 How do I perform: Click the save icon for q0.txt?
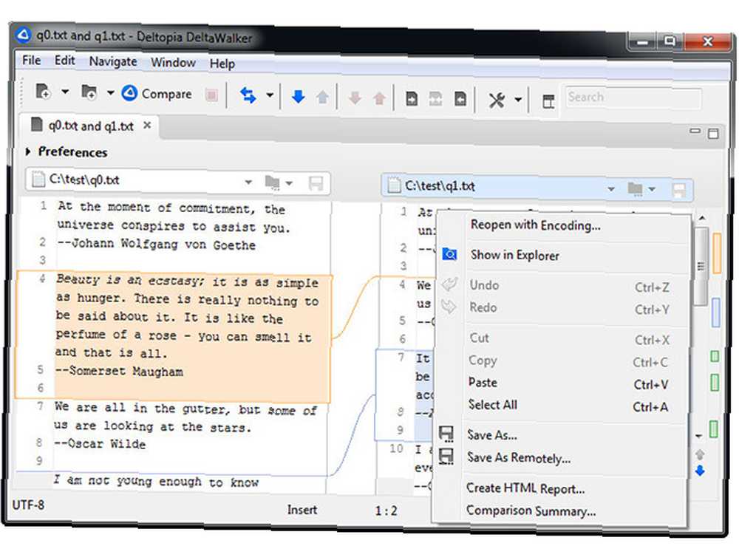click(316, 183)
